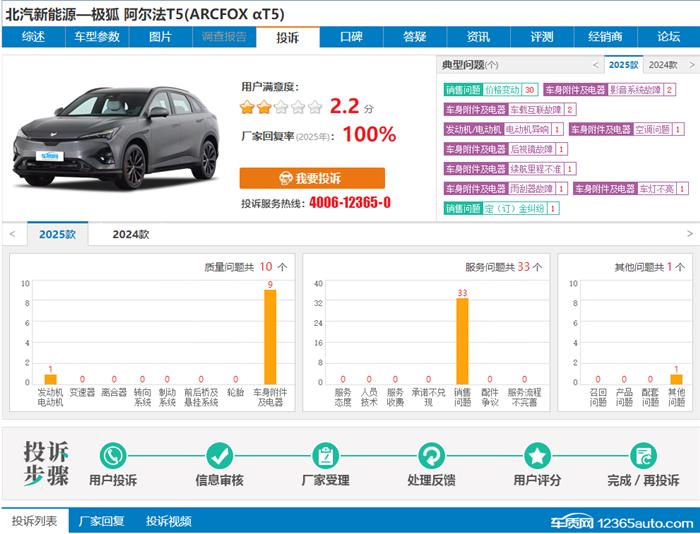Click the 服务问题共 33 个 chart heading
Viewport: 700px width, 534px height.
(504, 267)
